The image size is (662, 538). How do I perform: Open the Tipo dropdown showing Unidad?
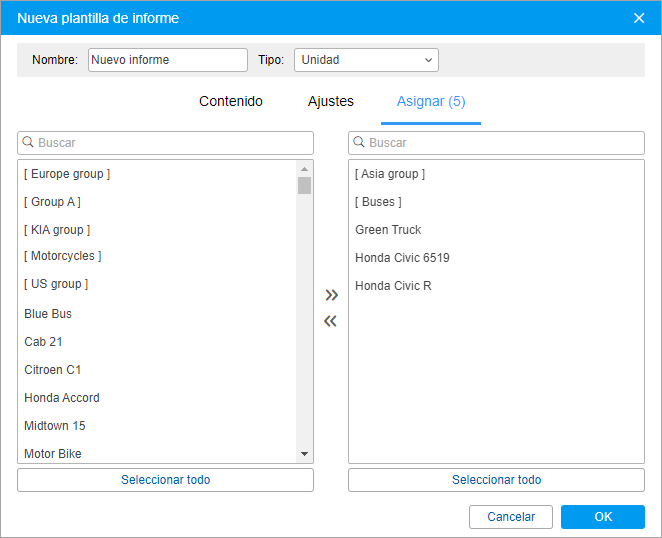point(366,60)
